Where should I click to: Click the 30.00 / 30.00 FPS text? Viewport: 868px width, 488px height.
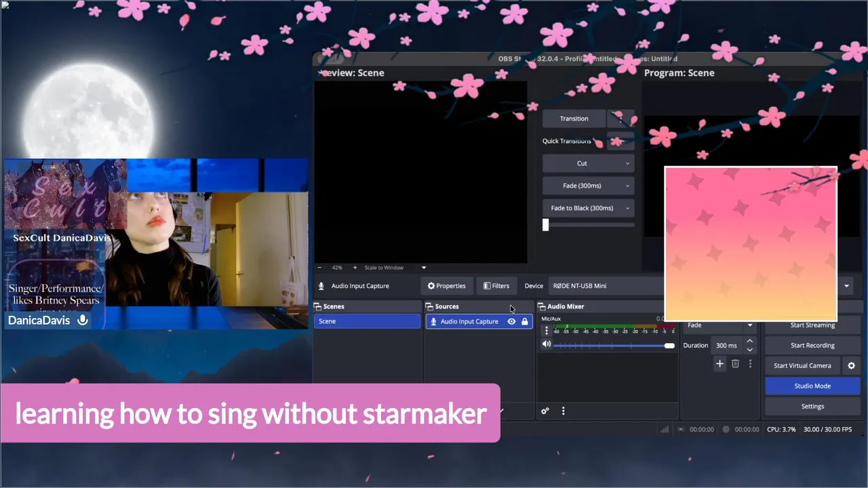[x=827, y=430]
